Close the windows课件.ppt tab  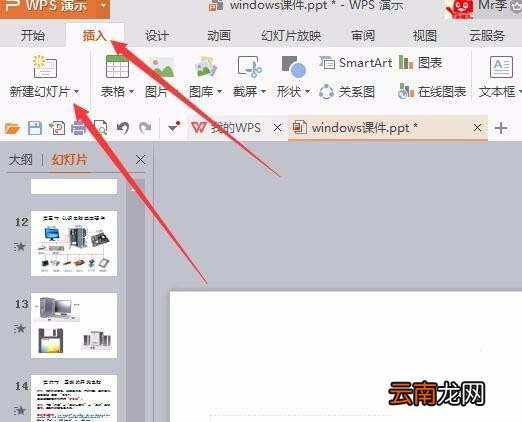(477, 128)
